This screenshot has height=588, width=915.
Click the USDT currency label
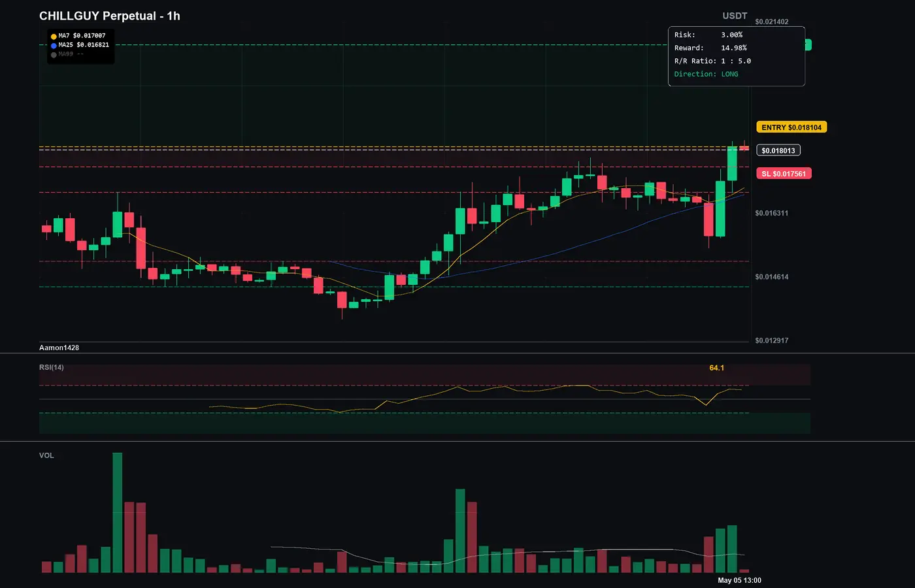pos(735,16)
